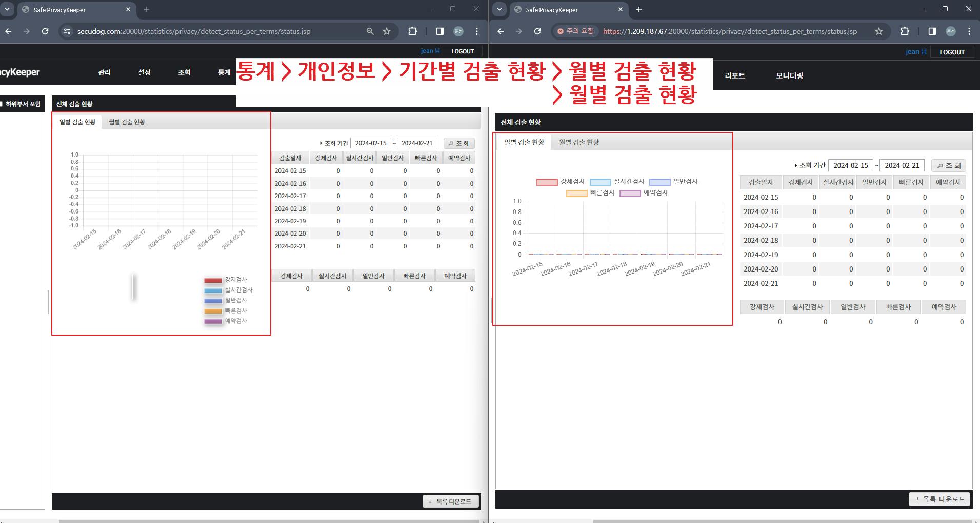Close Safe.PrivacyKeeper tab in left browser
980x523 pixels.
pyautogui.click(x=128, y=9)
